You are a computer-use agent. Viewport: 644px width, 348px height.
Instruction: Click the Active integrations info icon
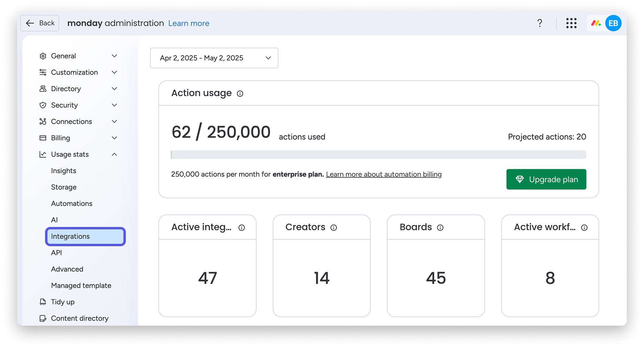(x=242, y=228)
